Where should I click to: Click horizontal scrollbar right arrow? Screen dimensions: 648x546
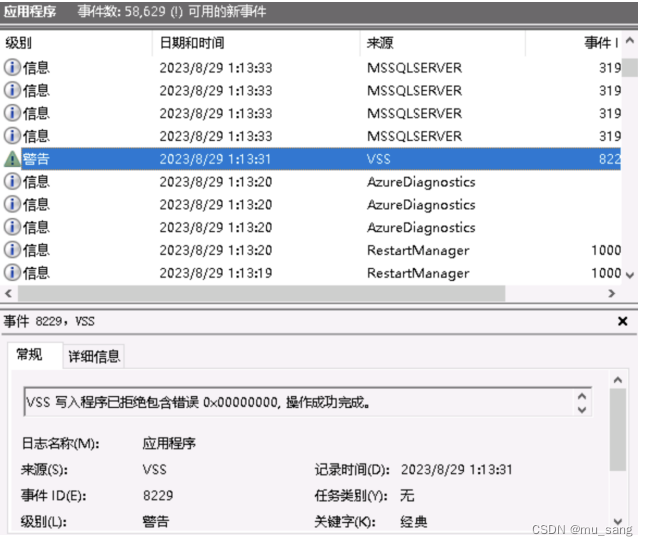tap(612, 293)
